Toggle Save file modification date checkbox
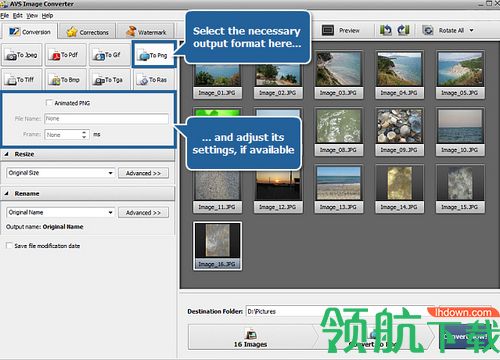 [x=9, y=245]
